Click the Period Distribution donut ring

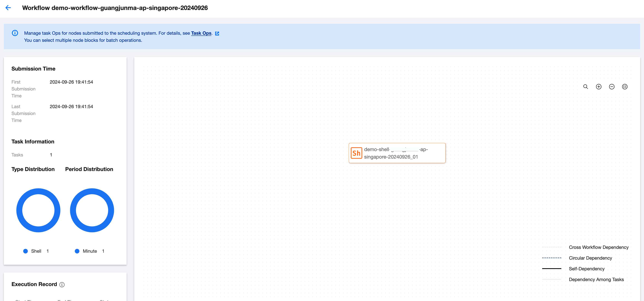coord(92,191)
